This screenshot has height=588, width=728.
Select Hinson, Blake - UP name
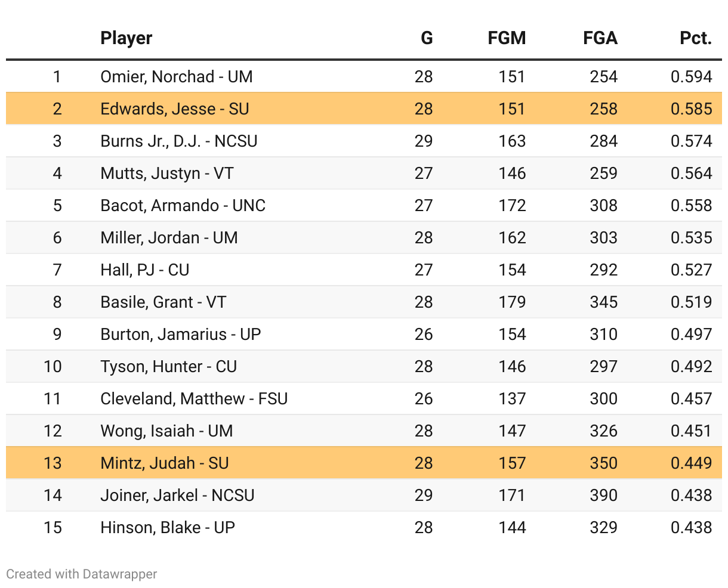point(168,528)
